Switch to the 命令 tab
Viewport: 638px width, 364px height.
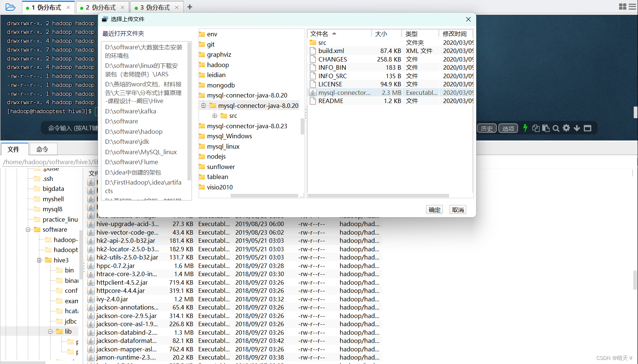click(43, 149)
